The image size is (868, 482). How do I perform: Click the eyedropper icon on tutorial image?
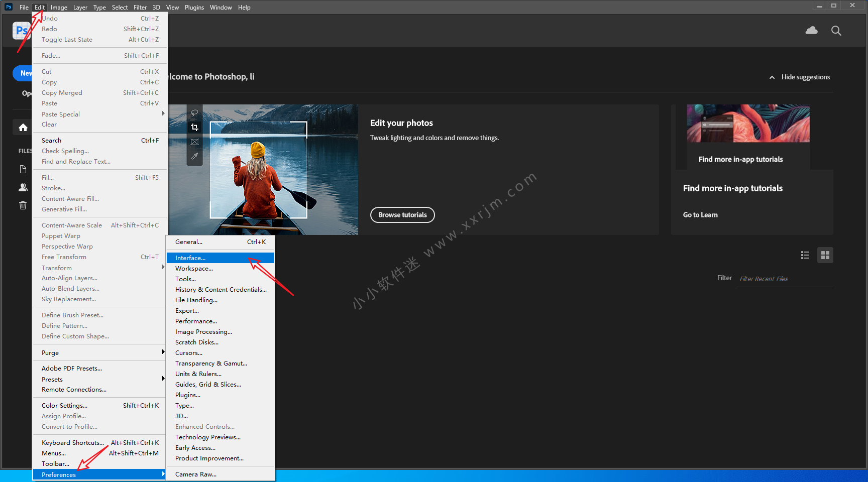coord(195,156)
